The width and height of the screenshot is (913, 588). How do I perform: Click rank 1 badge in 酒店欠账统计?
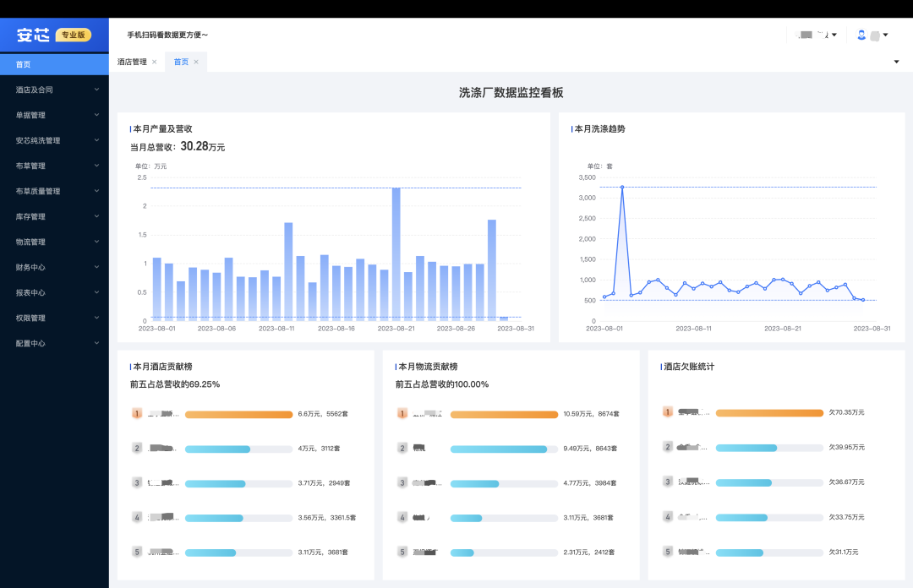pyautogui.click(x=668, y=411)
